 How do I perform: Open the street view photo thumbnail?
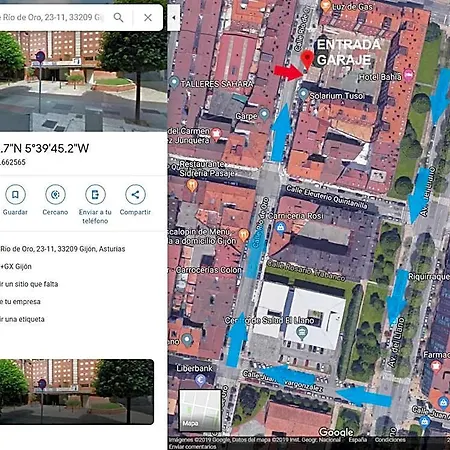pos(77,392)
